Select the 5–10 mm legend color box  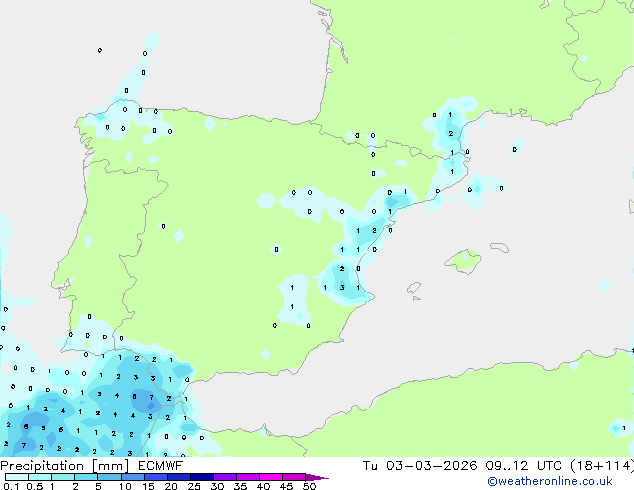click(110, 477)
